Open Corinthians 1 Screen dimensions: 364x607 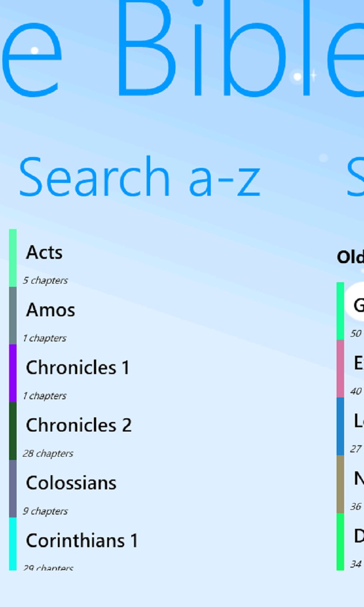coord(82,541)
